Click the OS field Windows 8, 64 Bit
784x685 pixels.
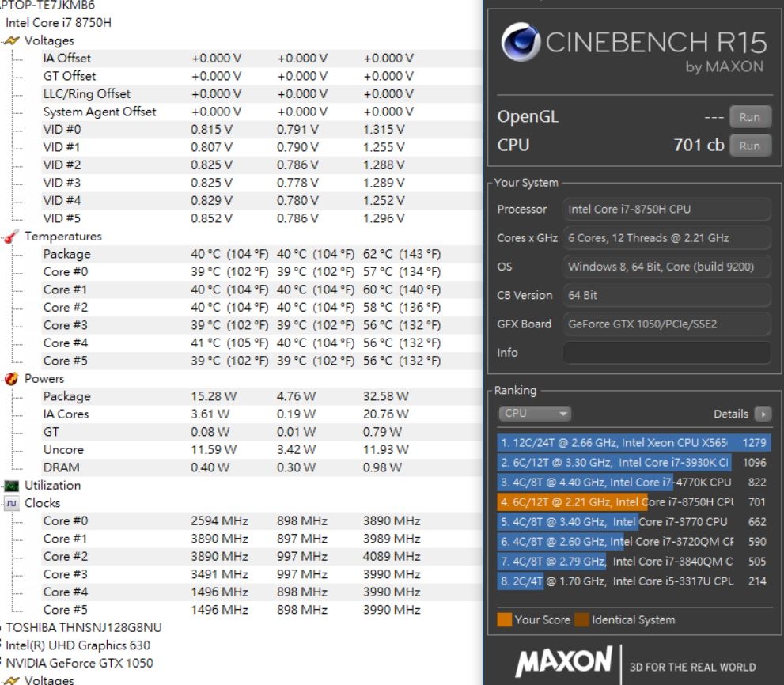pyautogui.click(x=666, y=267)
